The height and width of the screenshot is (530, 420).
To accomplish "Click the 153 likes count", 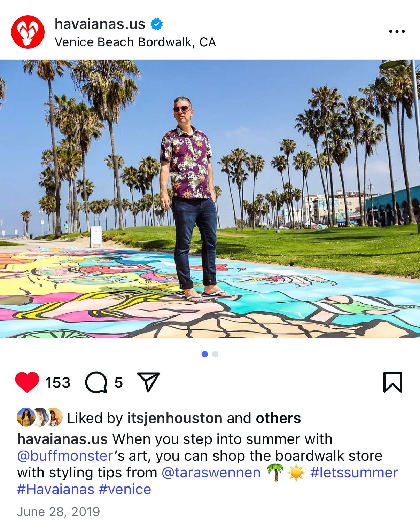I will coord(58,382).
